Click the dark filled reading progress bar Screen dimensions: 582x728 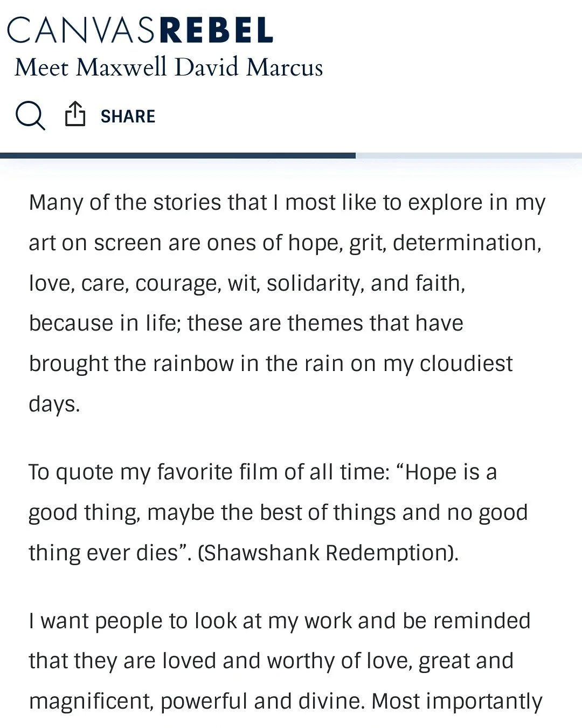coord(178,155)
